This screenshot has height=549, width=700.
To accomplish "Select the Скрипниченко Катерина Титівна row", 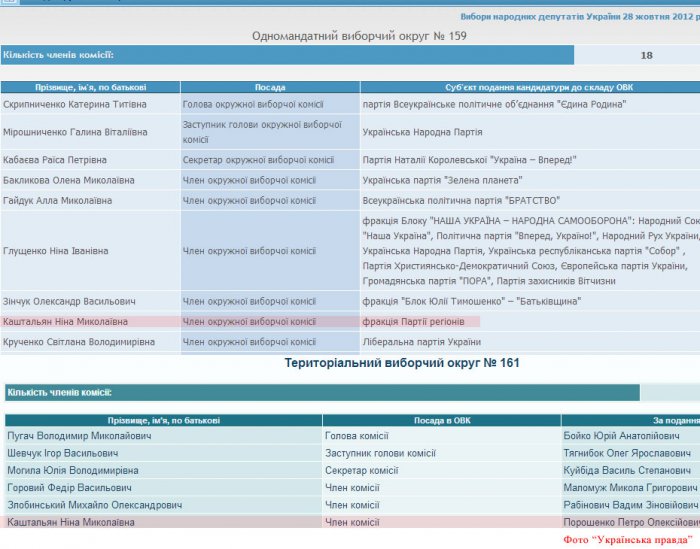I will (x=350, y=104).
